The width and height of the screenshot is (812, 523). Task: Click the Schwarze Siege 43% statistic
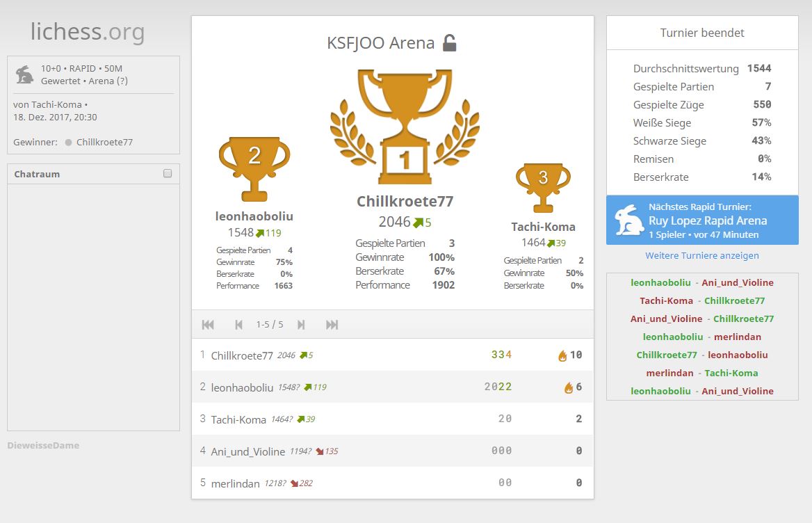point(702,141)
